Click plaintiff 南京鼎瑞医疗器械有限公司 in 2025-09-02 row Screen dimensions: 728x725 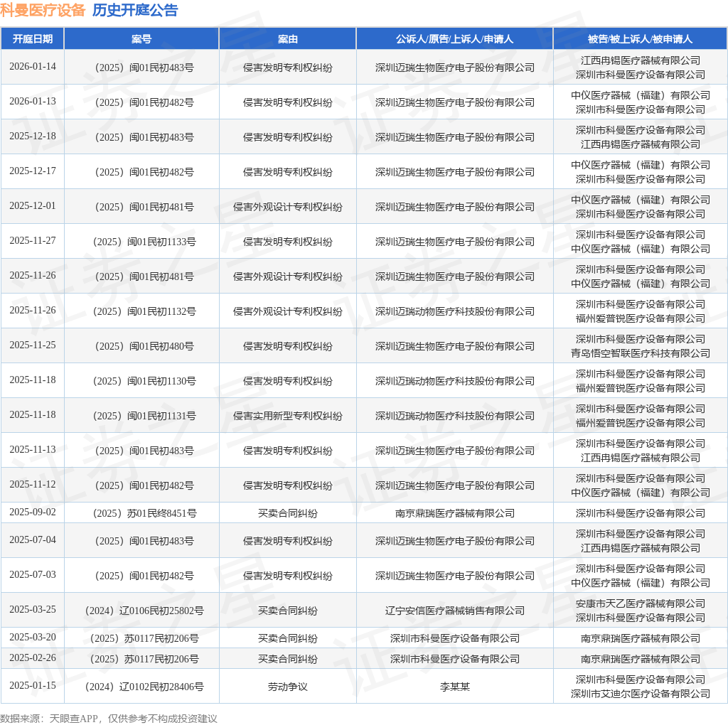(454, 513)
